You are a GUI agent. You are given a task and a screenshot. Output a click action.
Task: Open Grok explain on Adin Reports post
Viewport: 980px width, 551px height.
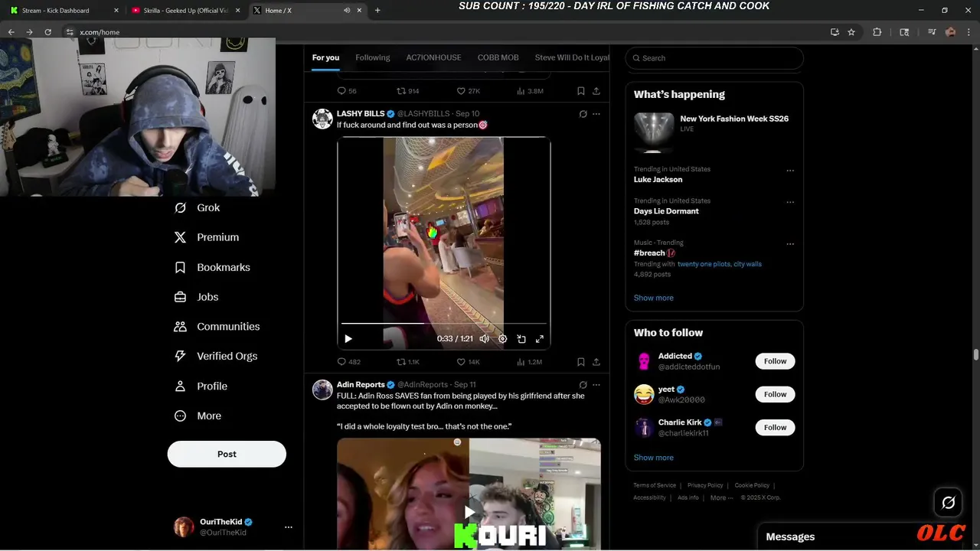(x=583, y=385)
